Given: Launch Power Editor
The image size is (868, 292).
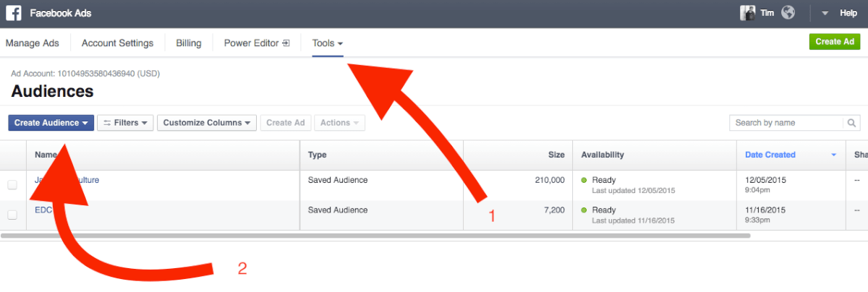Looking at the screenshot, I should (257, 43).
